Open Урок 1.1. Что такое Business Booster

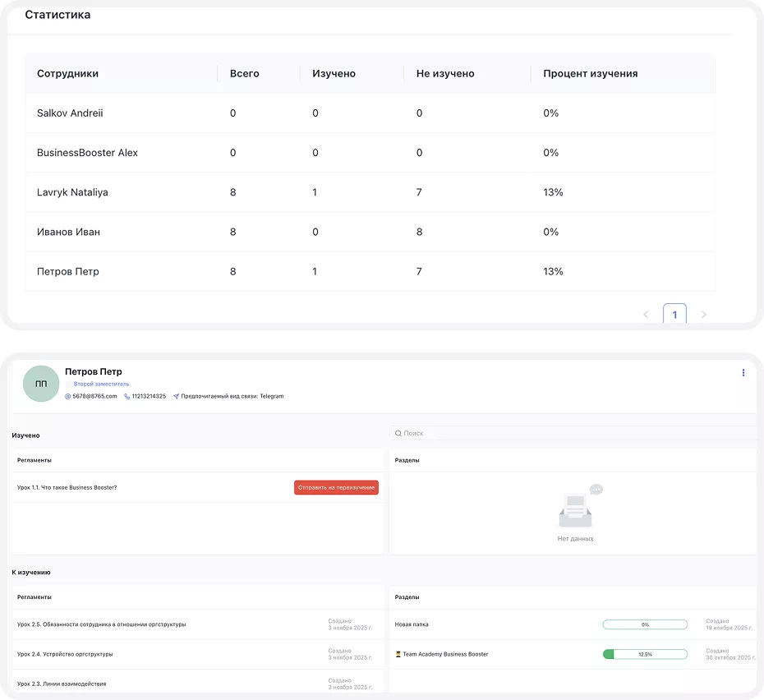pyautogui.click(x=67, y=487)
